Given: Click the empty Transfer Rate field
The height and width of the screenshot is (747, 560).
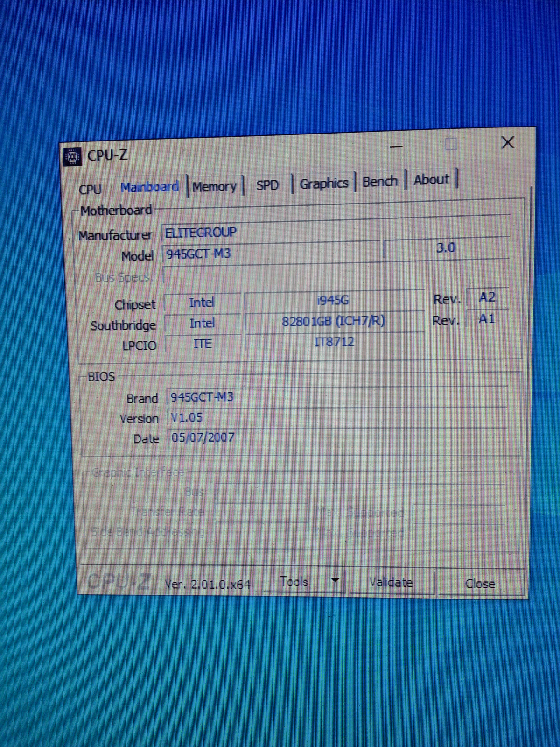Looking at the screenshot, I should tap(261, 513).
